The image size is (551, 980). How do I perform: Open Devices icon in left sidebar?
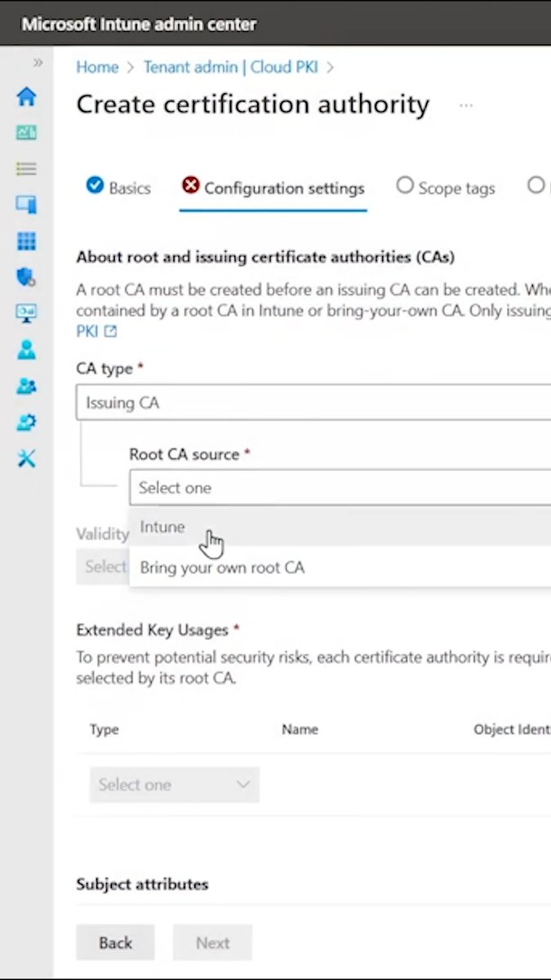[26, 204]
